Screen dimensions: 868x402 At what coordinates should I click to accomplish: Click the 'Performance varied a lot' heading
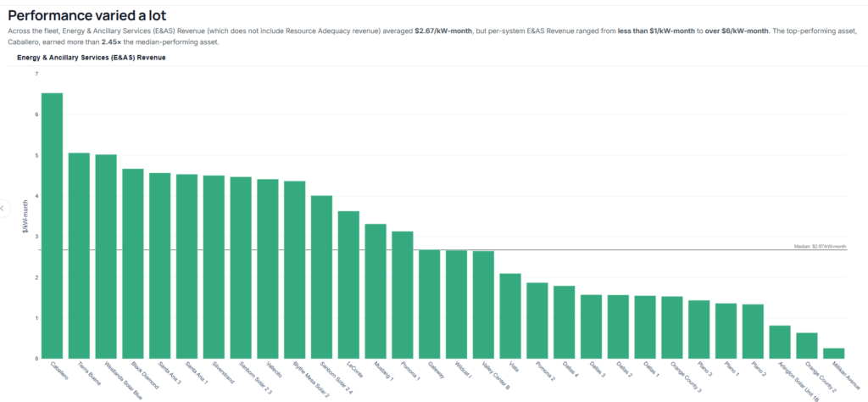(x=87, y=15)
